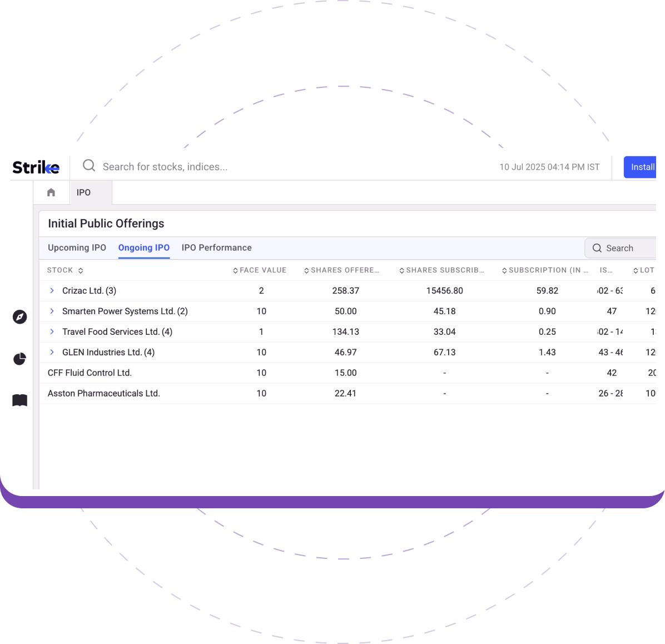The image size is (665, 644).
Task: Open CFF Fluid Control Ltd. entry
Action: click(90, 373)
